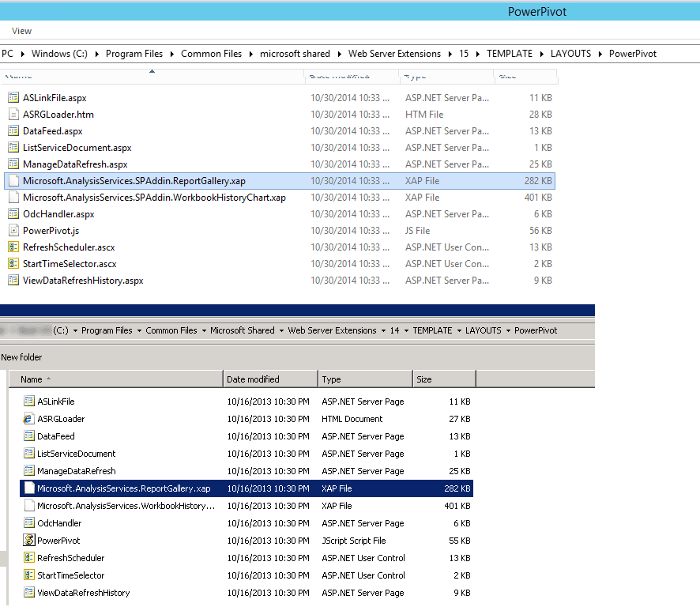Viewport: 700px width, 607px height.
Task: Click the OdcHandler icon in folder 14 window
Action: pos(29,523)
